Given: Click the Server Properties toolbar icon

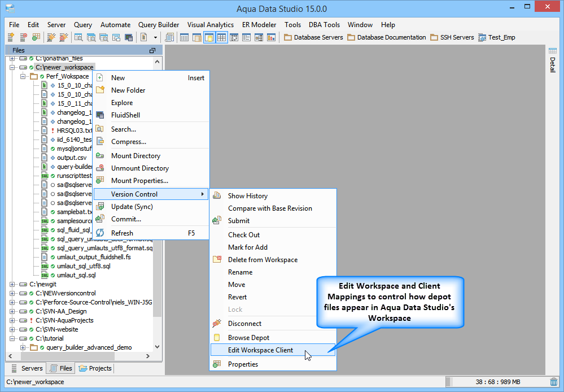Looking at the screenshot, I should click(x=36, y=37).
